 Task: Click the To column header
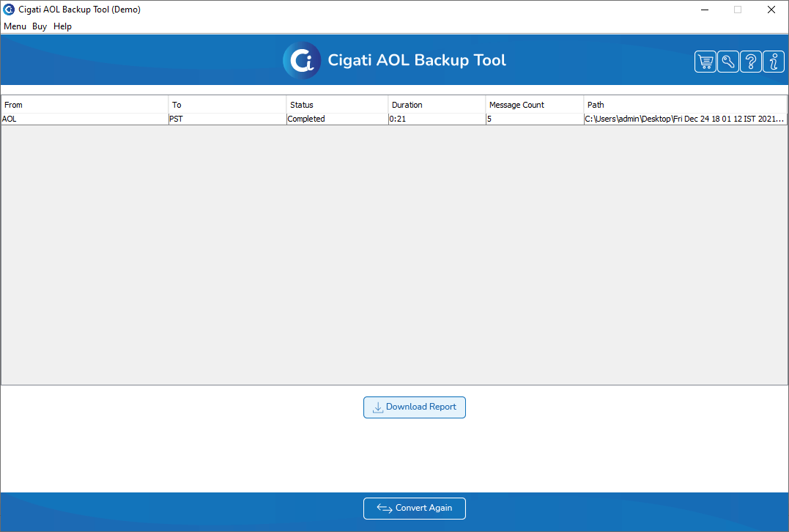[x=227, y=105]
